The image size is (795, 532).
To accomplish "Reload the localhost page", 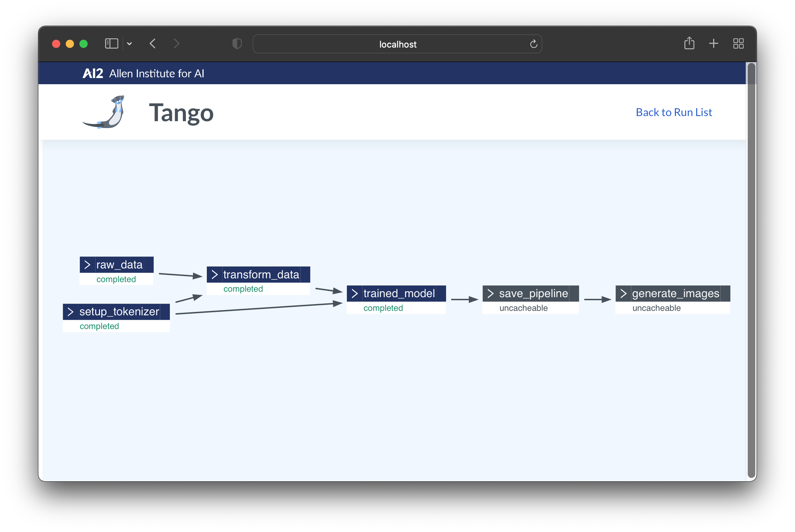I will coord(533,44).
